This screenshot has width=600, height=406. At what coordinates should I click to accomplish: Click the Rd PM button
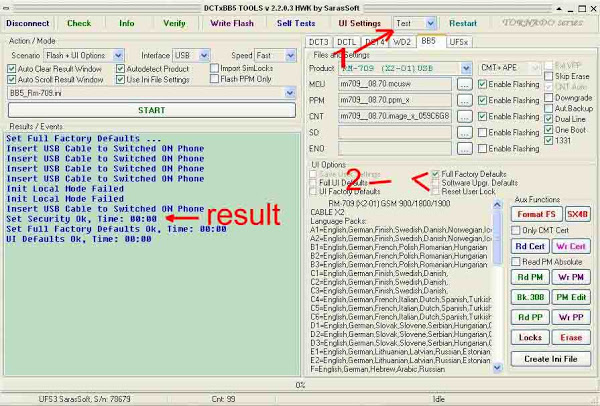(530, 277)
